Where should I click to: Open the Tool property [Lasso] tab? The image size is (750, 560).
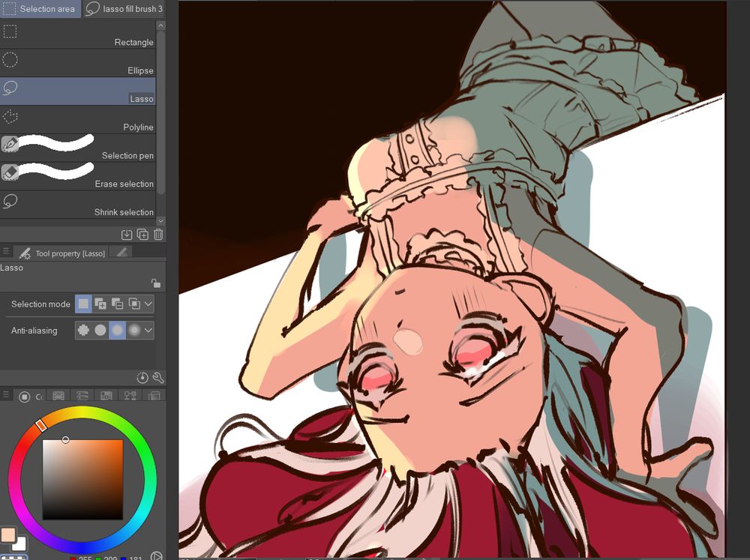coord(62,253)
